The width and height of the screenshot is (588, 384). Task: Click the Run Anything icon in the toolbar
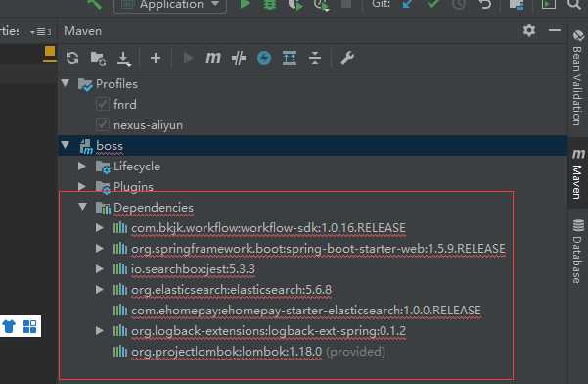(x=548, y=4)
